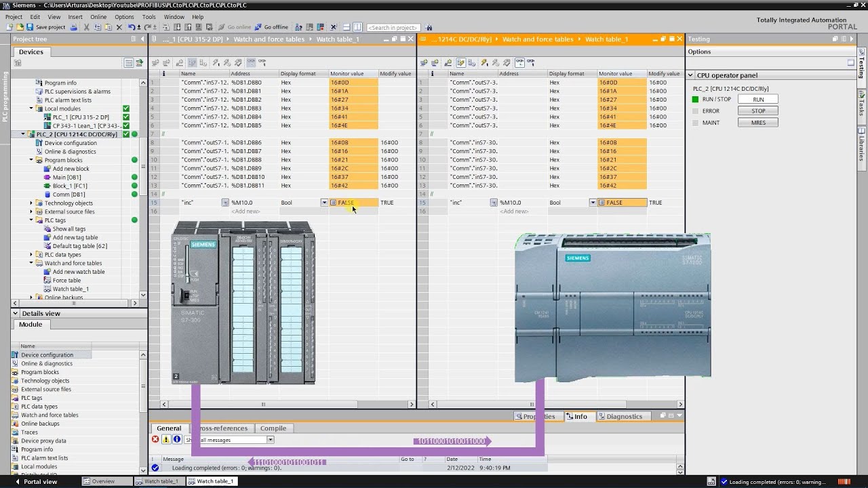Collapse the Project tree panel arrow

click(x=142, y=39)
